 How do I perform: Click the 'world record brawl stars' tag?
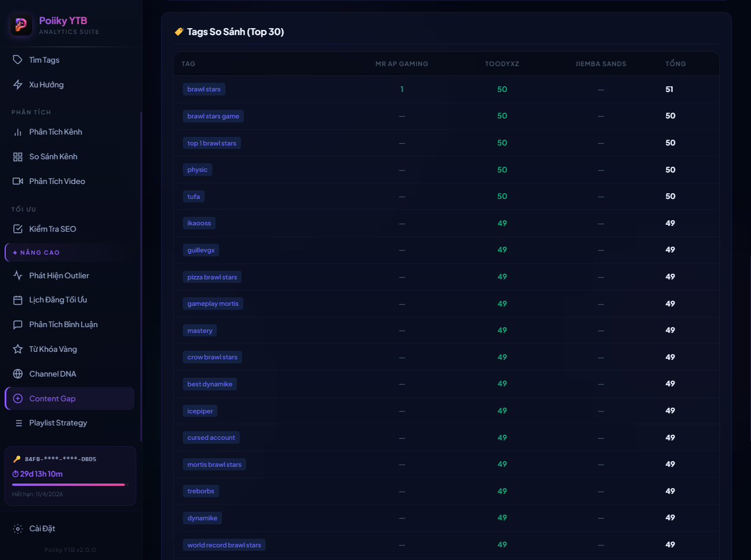pos(224,545)
